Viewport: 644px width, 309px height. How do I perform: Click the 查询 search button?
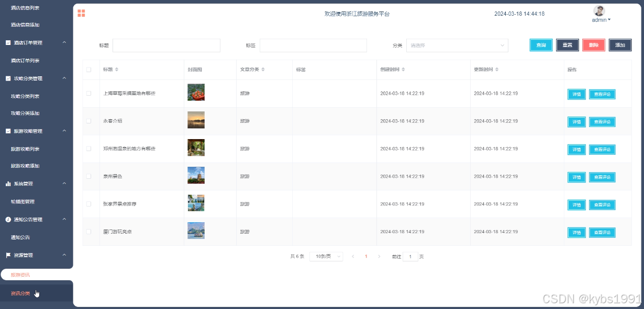(x=541, y=45)
